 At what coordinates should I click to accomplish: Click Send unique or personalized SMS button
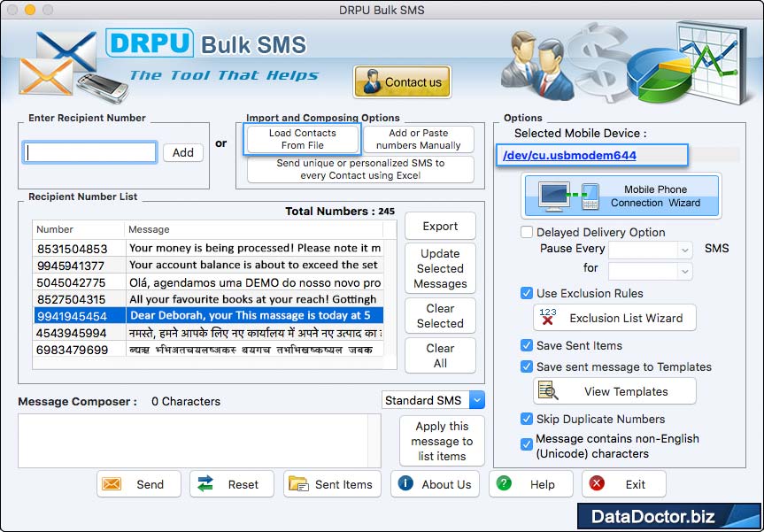[x=360, y=169]
